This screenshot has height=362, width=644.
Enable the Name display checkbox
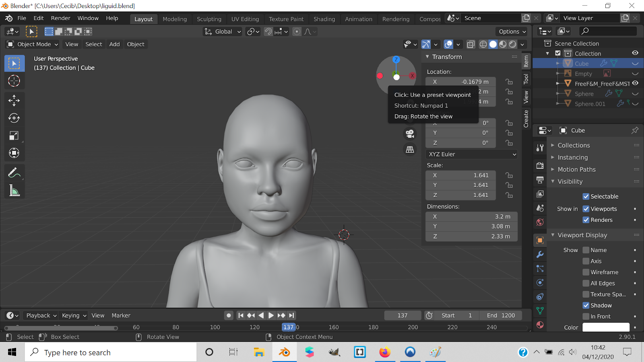click(586, 250)
